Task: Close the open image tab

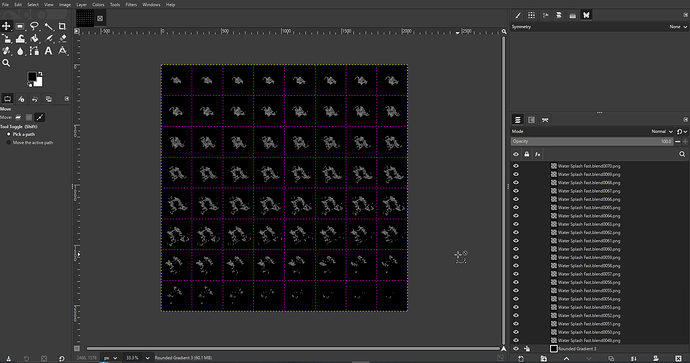Action: click(x=100, y=18)
